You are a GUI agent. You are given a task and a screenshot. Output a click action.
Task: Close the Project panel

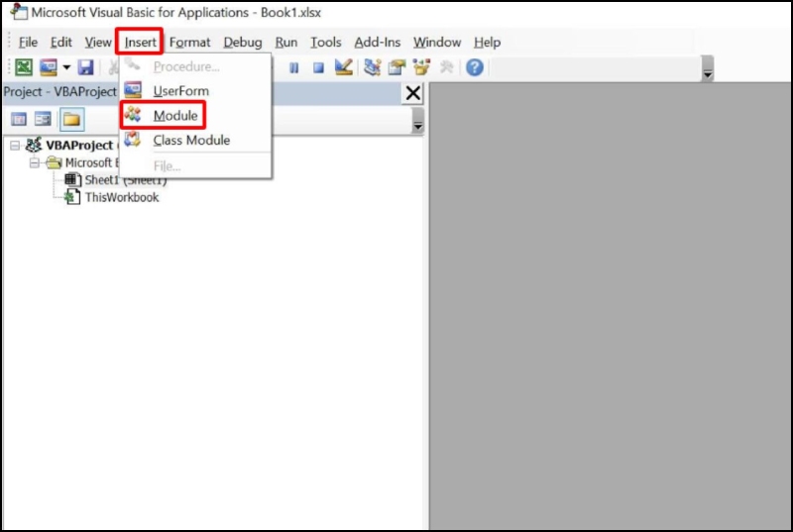(x=412, y=93)
